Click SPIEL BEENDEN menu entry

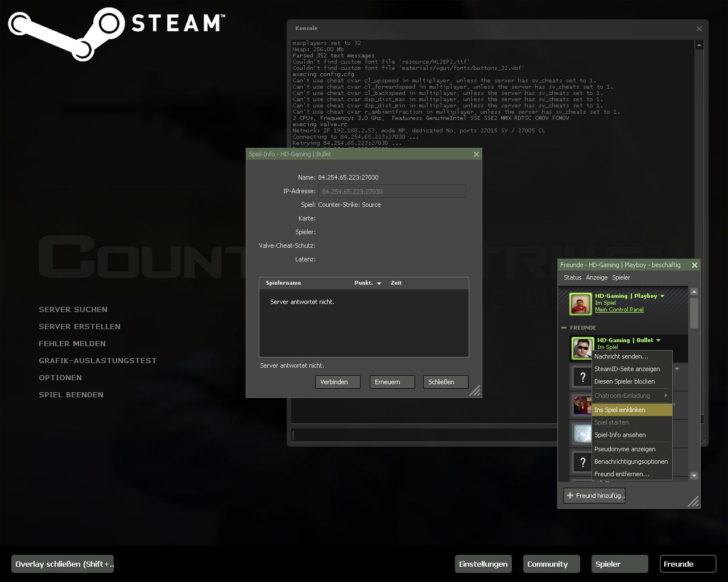pos(71,394)
